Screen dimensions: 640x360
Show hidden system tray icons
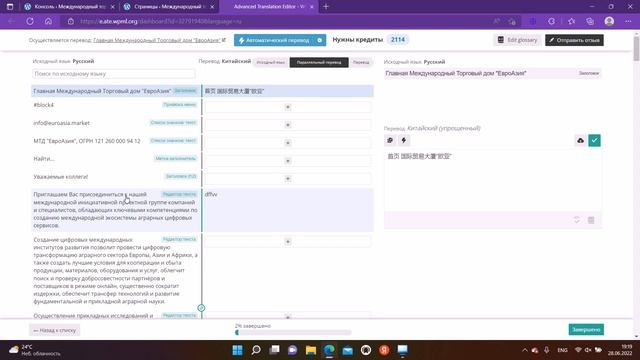[524, 350]
